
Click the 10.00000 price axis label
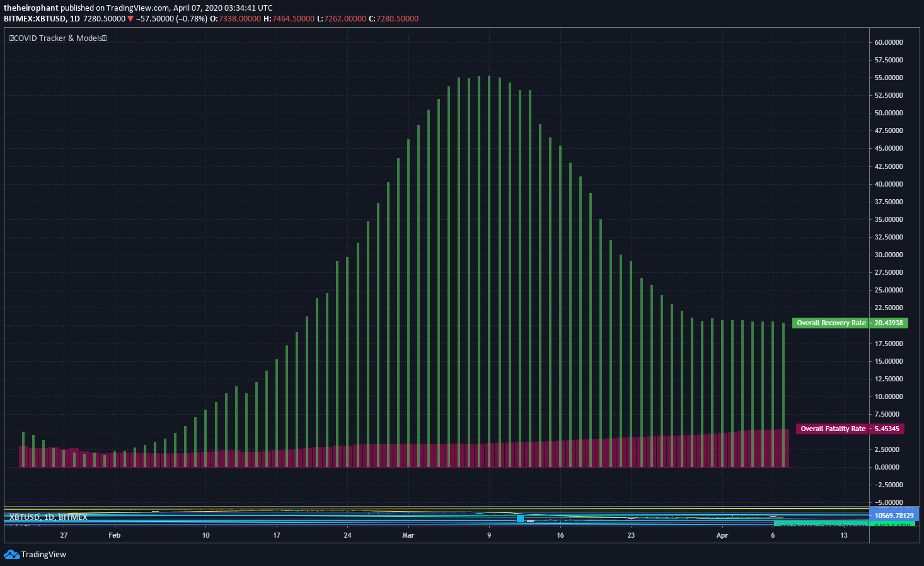point(889,396)
